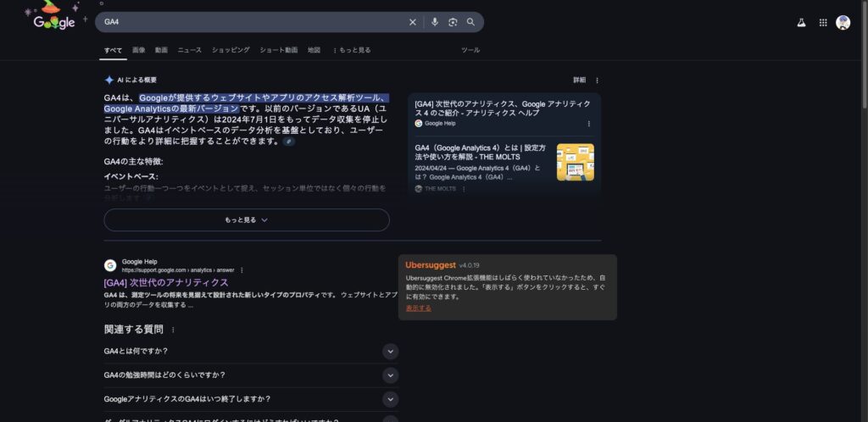868x422 pixels.
Task: Open the Google Help 次世代のアナリティクス source card
Action: pyautogui.click(x=503, y=114)
